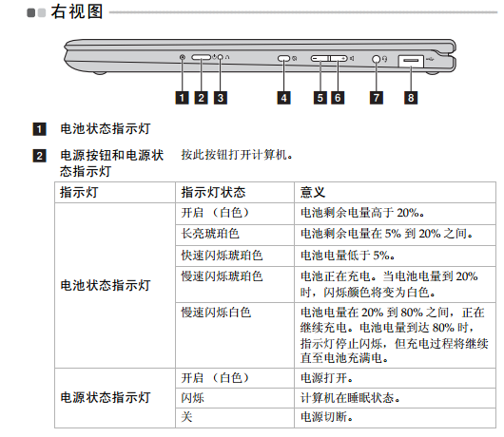
Task: Click the 指示灯 table column header
Action: pos(115,192)
